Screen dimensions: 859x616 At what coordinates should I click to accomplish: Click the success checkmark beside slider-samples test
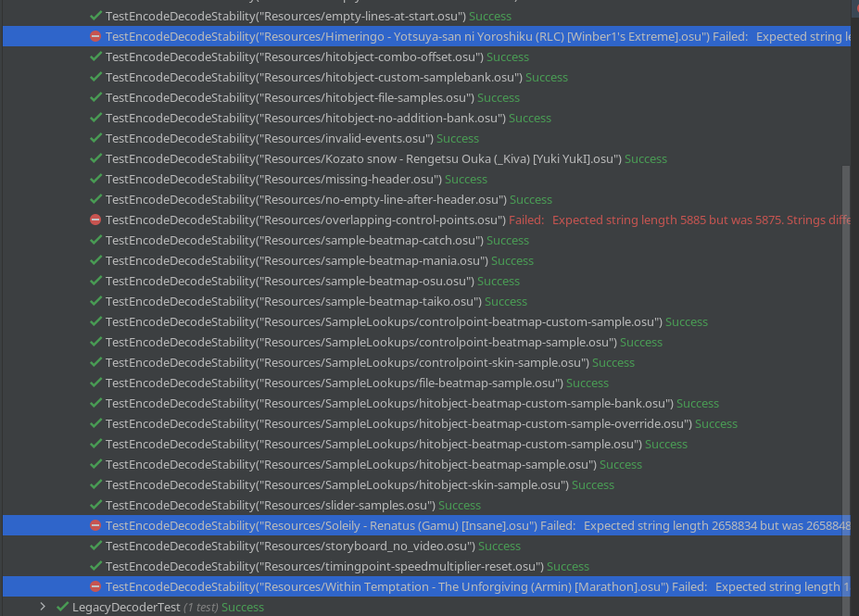tap(95, 505)
